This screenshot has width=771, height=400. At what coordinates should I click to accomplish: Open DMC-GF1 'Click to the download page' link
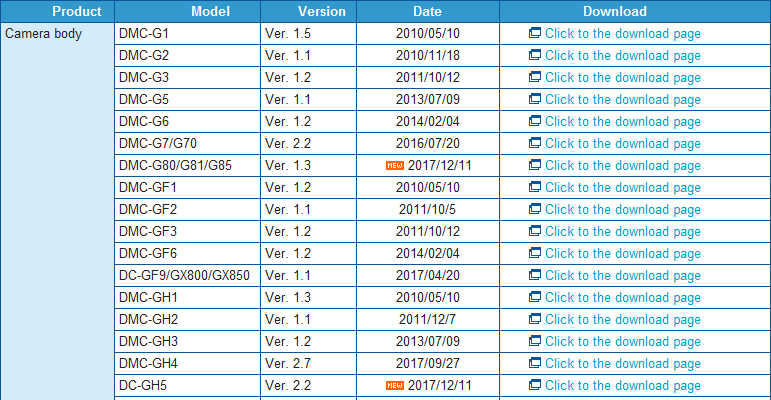(623, 187)
